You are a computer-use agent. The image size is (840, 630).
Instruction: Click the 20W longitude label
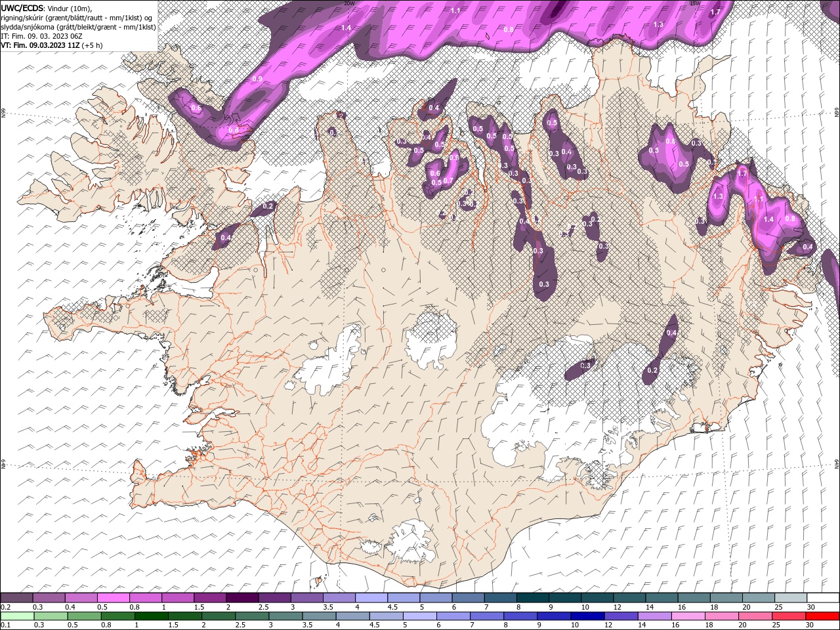(349, 3)
